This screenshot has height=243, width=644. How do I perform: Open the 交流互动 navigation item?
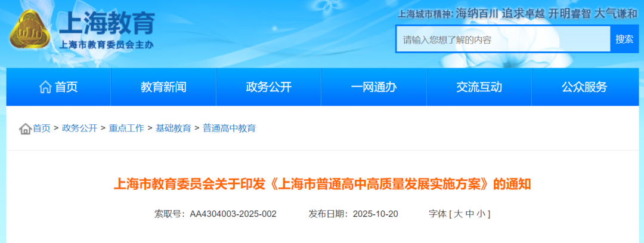[479, 87]
